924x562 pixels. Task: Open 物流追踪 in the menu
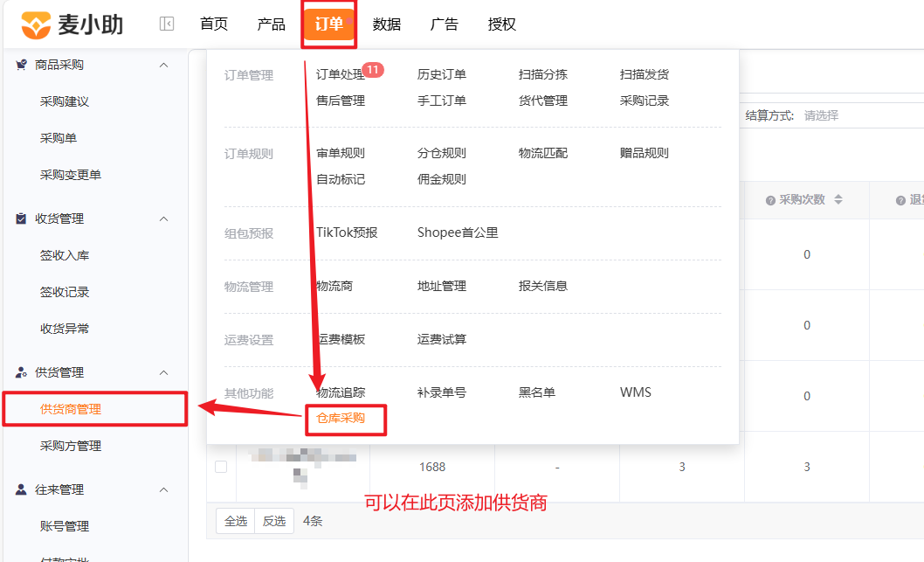(340, 392)
